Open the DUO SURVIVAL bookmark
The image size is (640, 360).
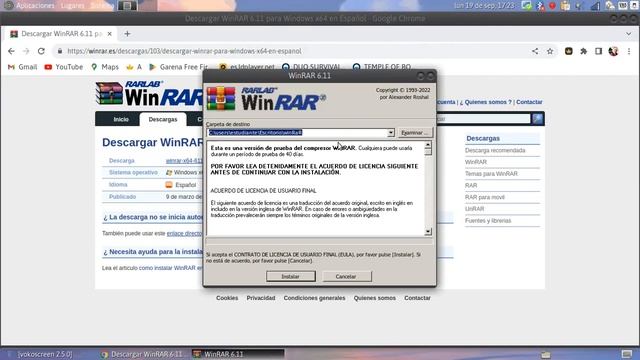click(311, 67)
